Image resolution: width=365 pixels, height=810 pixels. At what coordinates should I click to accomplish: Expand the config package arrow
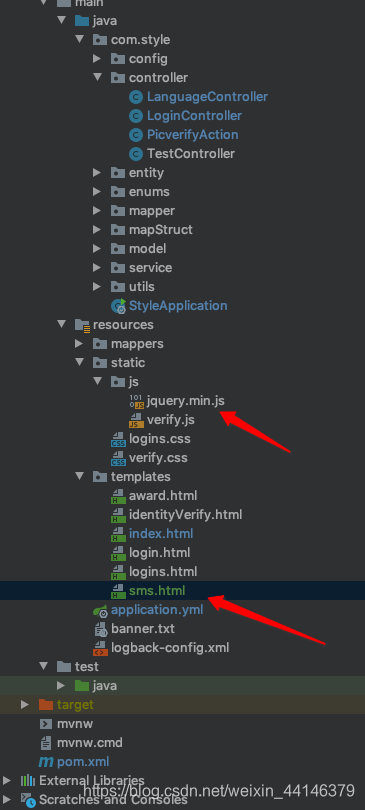(x=97, y=59)
